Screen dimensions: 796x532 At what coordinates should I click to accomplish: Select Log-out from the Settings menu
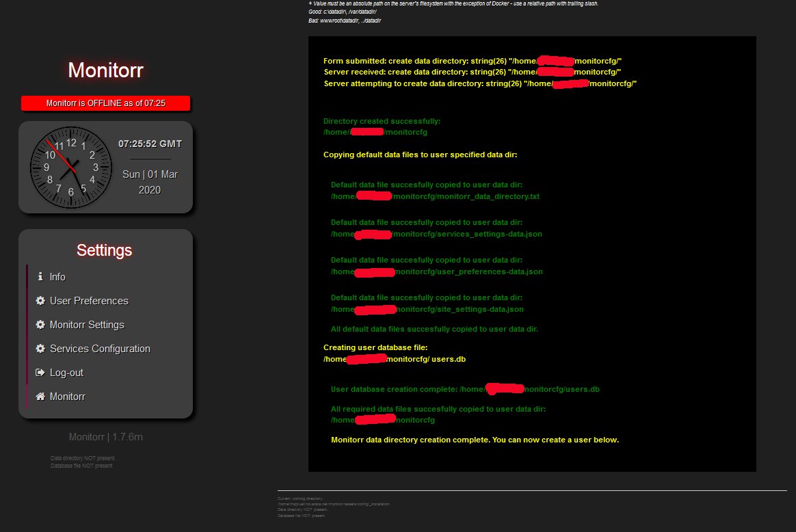(65, 372)
